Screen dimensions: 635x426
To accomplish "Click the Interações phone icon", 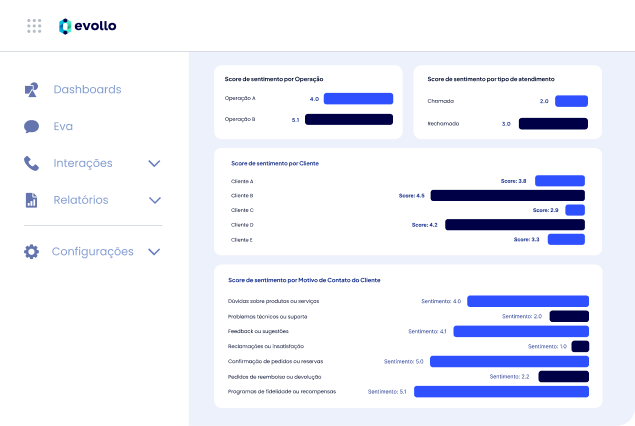I will click(x=32, y=163).
